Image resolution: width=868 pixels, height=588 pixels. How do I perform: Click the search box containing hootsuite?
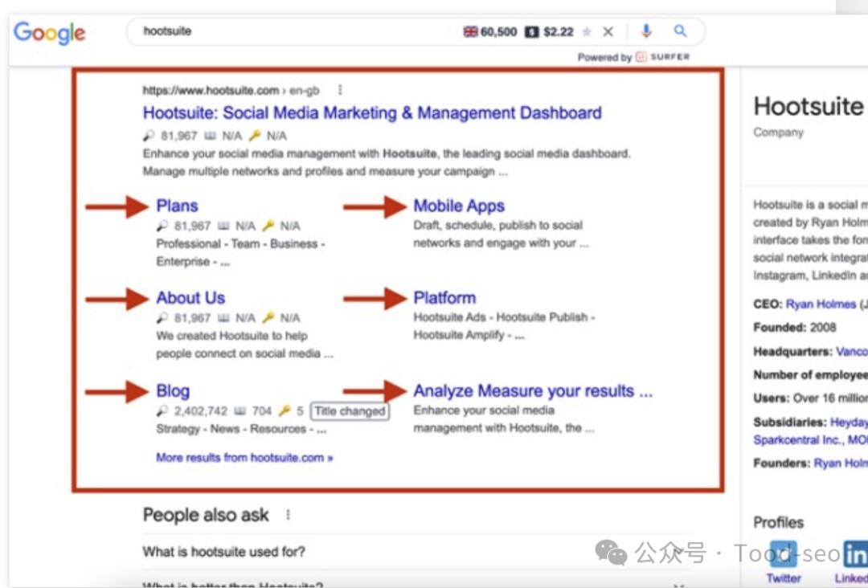(x=416, y=31)
